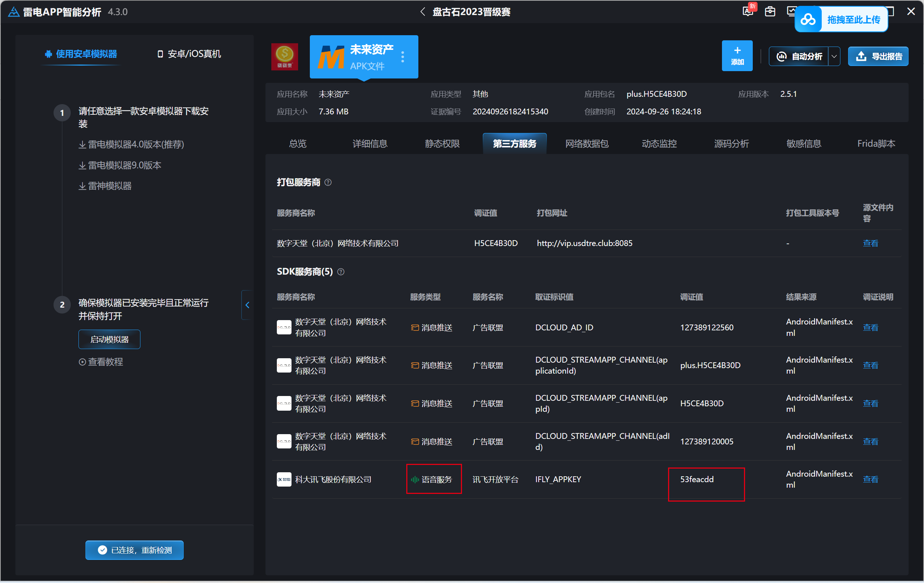Open the 源码分析 tab

(x=731, y=143)
